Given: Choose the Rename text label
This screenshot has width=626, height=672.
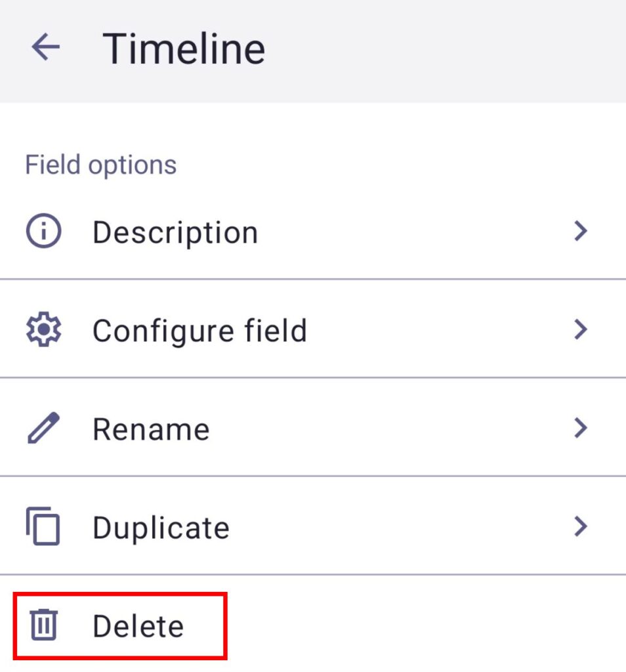Looking at the screenshot, I should (151, 429).
